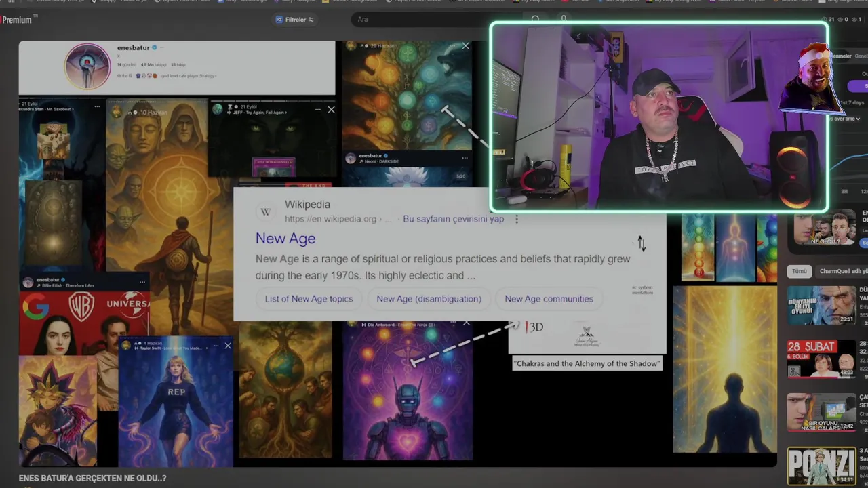Open List of New Age topics chip
The height and width of the screenshot is (488, 868).
tap(309, 298)
